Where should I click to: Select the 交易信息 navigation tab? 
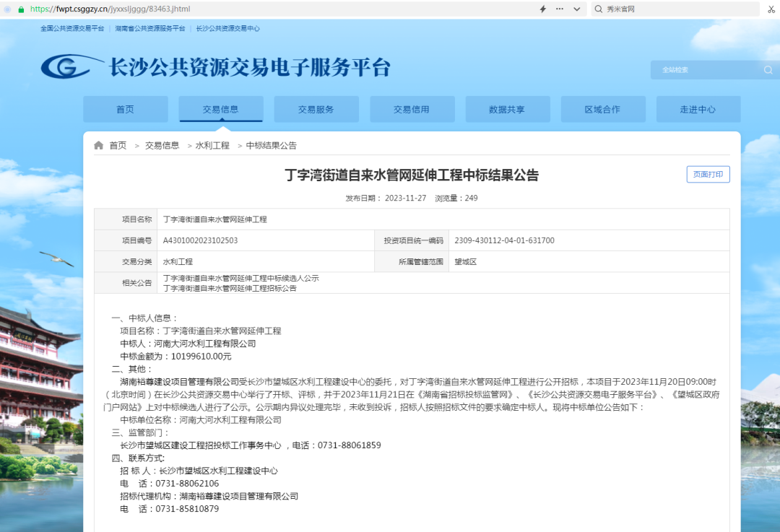(x=220, y=110)
